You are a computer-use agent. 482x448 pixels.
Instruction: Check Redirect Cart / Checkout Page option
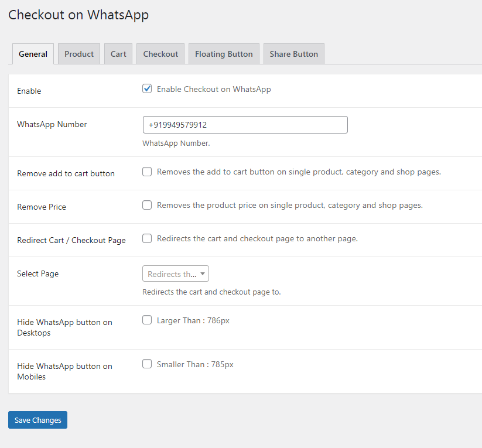(x=147, y=238)
